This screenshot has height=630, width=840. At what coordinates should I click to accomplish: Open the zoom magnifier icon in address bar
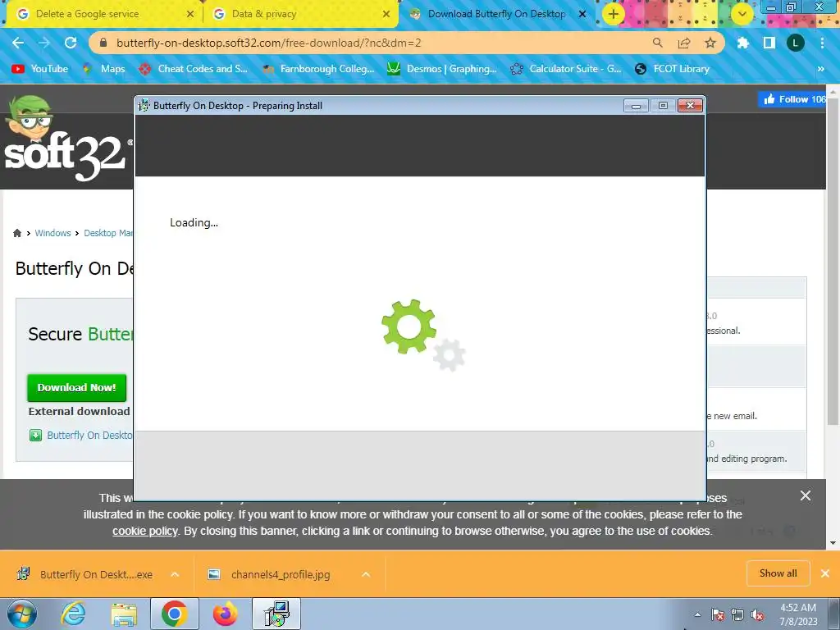coord(657,43)
